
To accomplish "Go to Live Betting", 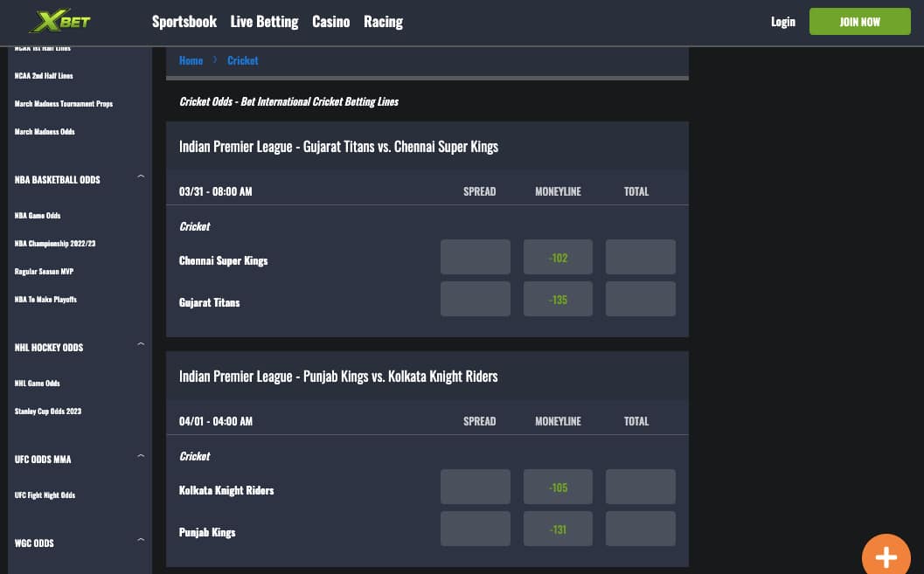I will 264,22.
